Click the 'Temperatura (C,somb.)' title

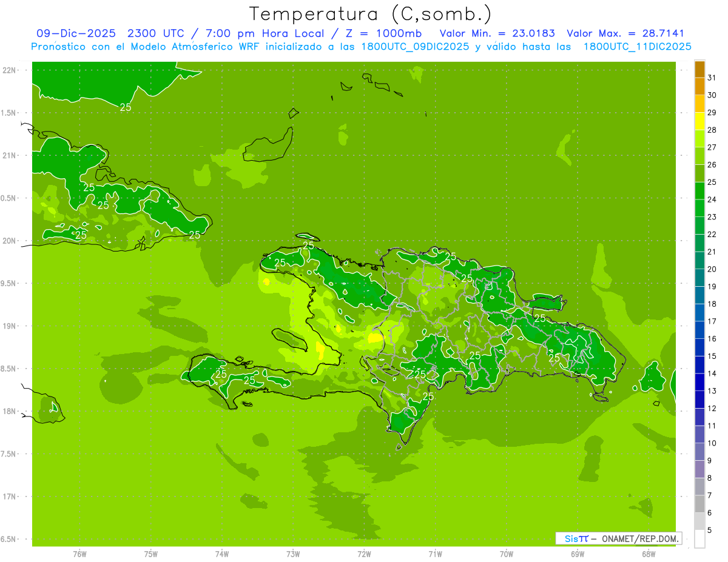[x=371, y=14]
